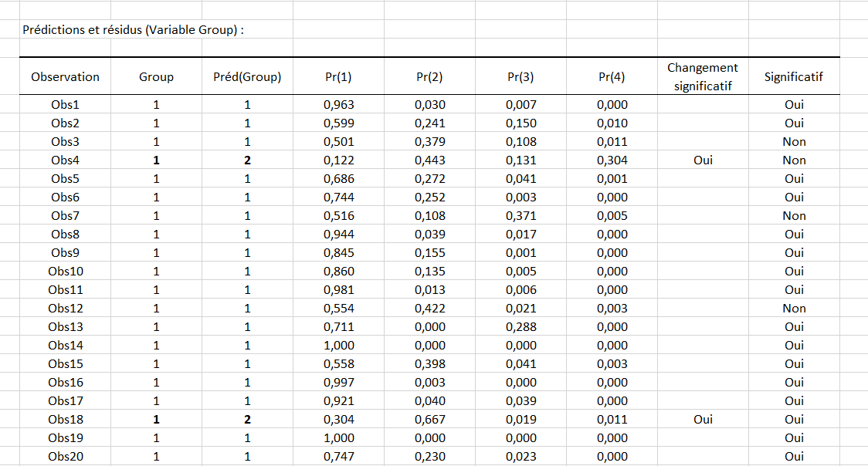868x466 pixels.
Task: Click Obs1's Pr(1) value 0,963
Action: [x=338, y=105]
